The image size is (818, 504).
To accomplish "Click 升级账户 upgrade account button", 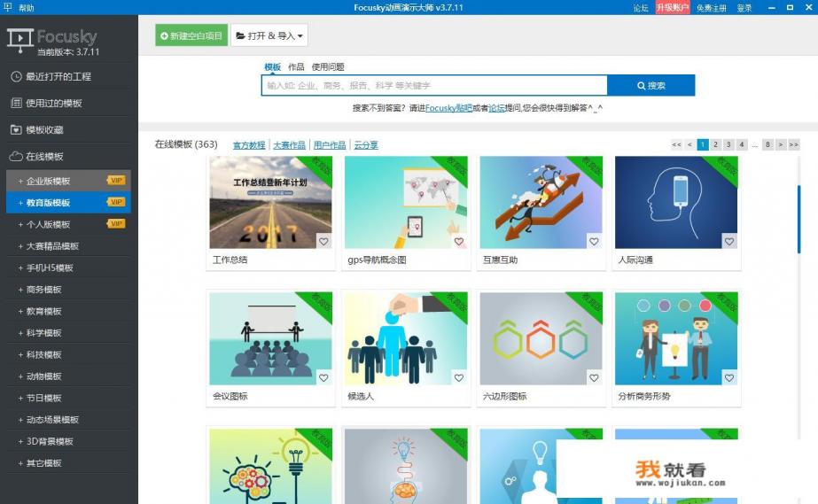I will tap(673, 7).
